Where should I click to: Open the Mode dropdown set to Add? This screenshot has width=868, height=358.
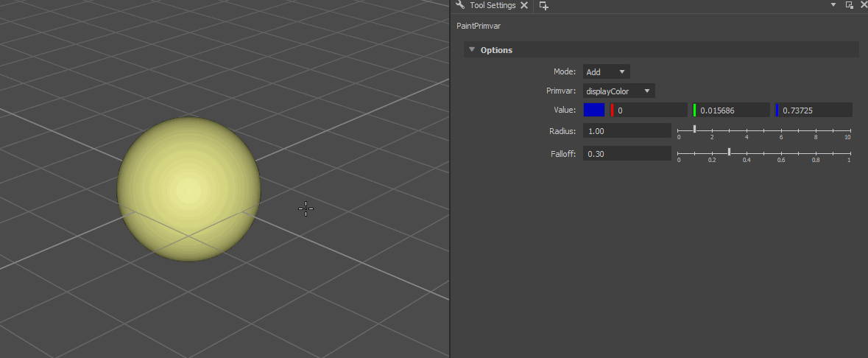tap(606, 72)
